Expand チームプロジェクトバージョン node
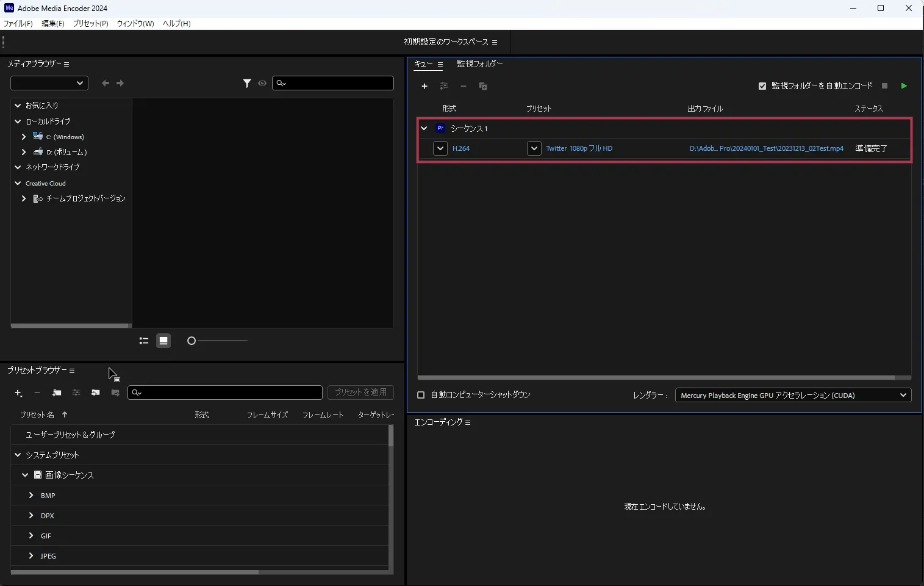 point(24,198)
